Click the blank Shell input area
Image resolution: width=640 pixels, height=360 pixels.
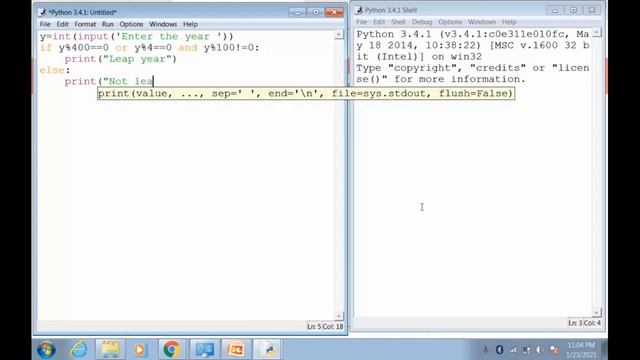click(472, 200)
